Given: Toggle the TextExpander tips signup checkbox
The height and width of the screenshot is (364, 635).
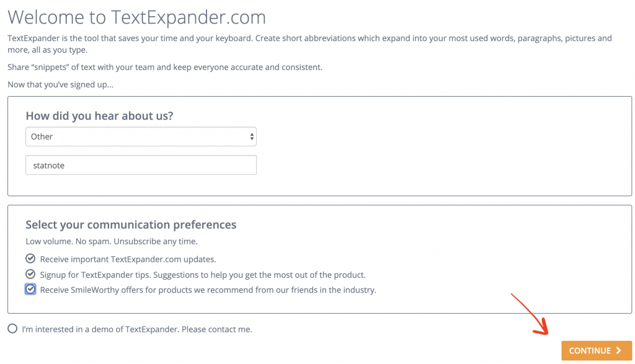Looking at the screenshot, I should pyautogui.click(x=30, y=274).
